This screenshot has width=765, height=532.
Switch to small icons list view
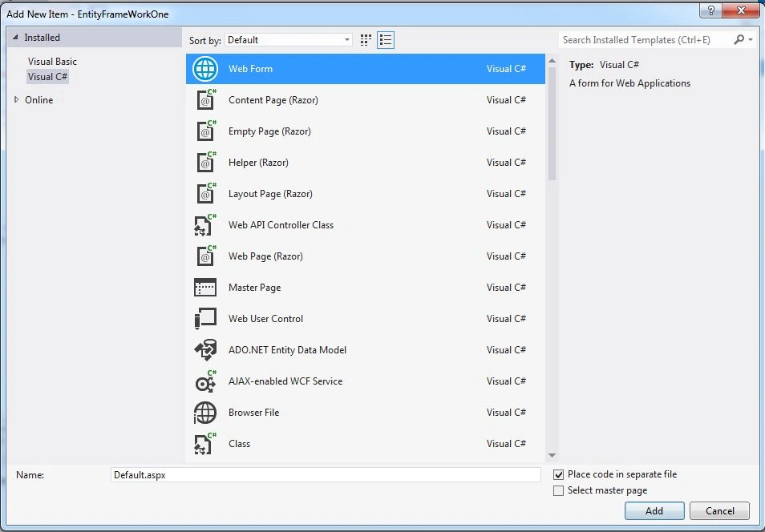point(386,40)
